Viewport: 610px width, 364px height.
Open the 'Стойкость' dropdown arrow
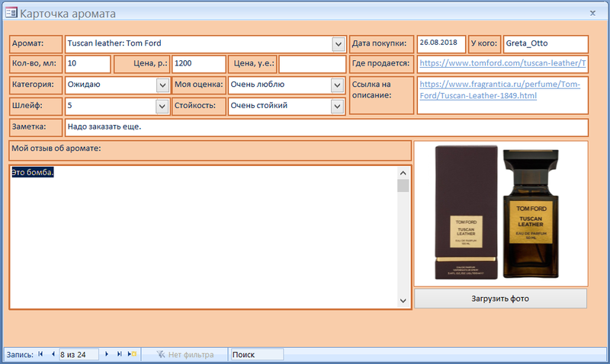[337, 106]
